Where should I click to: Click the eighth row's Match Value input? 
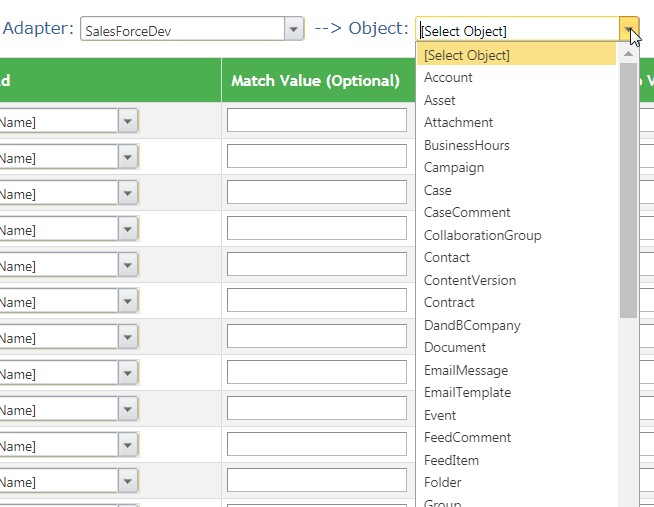[317, 372]
